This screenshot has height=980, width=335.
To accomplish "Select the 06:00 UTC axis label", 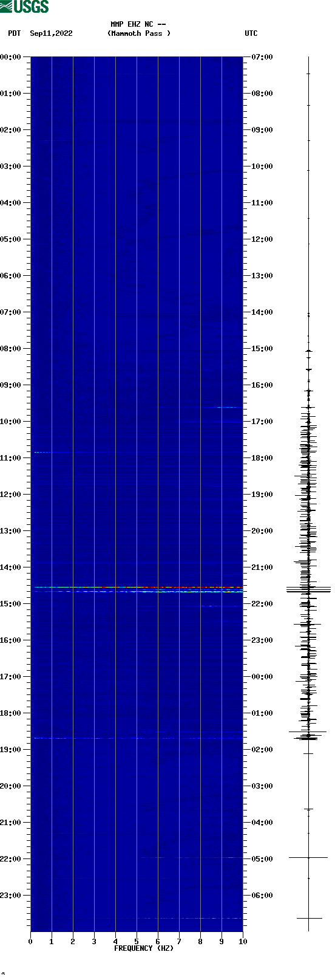I will click(x=262, y=896).
